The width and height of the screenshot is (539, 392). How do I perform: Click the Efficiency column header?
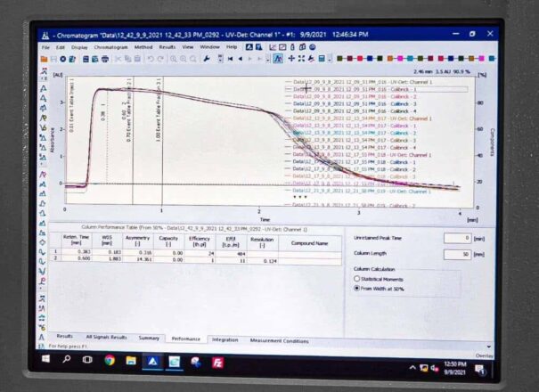coord(199,241)
